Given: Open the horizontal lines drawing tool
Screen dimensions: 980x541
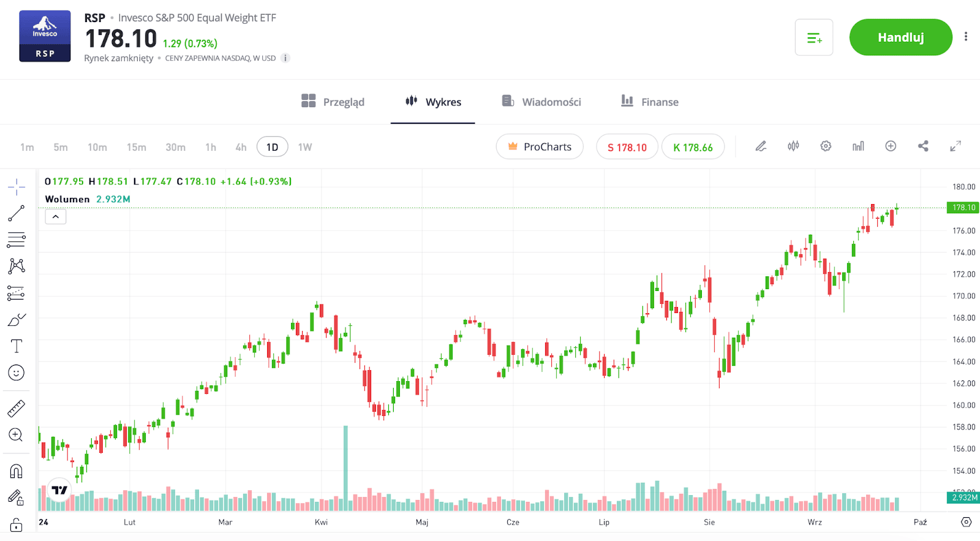Looking at the screenshot, I should pyautogui.click(x=17, y=240).
